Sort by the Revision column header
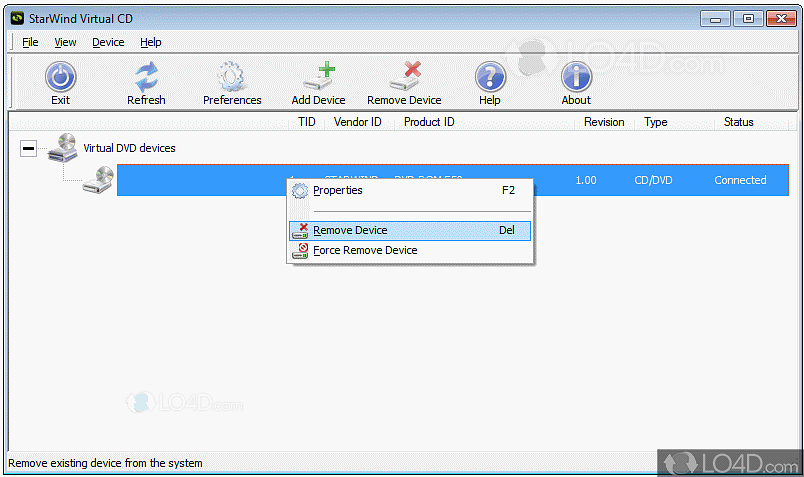The image size is (804, 477). (x=604, y=122)
